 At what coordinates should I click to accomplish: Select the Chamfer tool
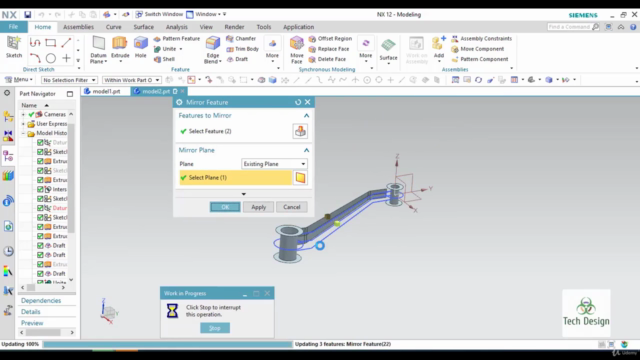pyautogui.click(x=241, y=38)
